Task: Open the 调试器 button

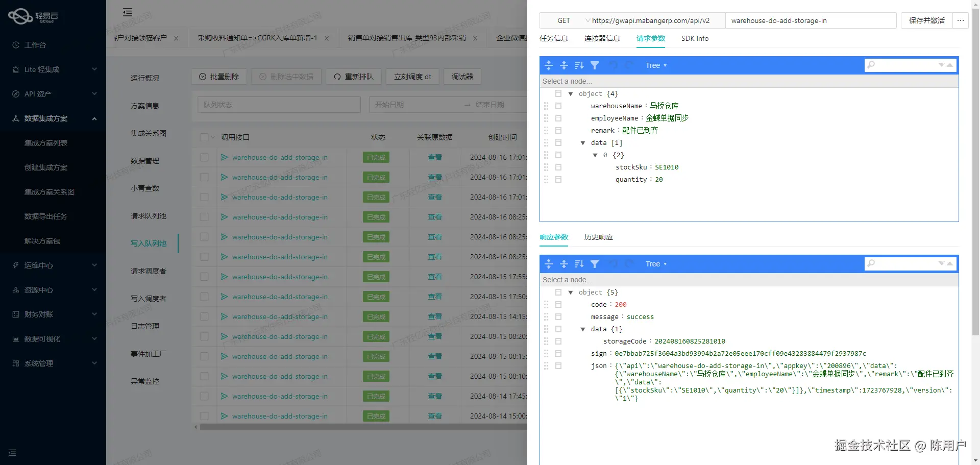Action: tap(462, 77)
